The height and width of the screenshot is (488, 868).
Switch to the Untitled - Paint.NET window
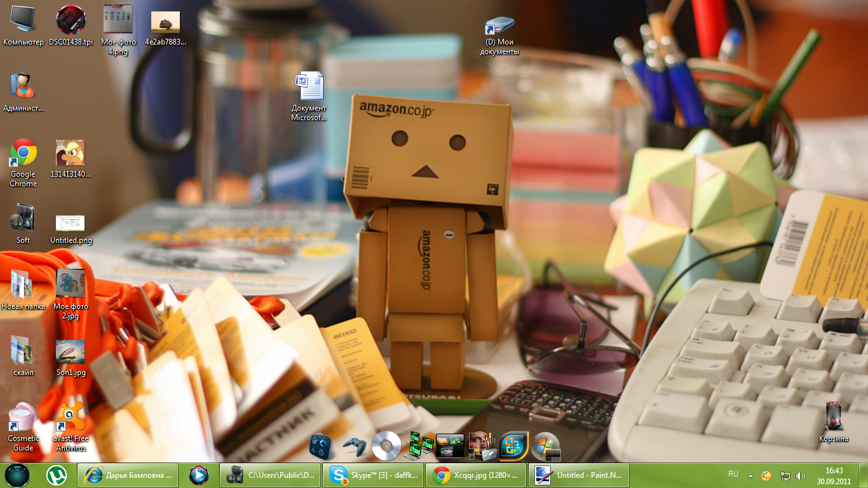pyautogui.click(x=579, y=475)
